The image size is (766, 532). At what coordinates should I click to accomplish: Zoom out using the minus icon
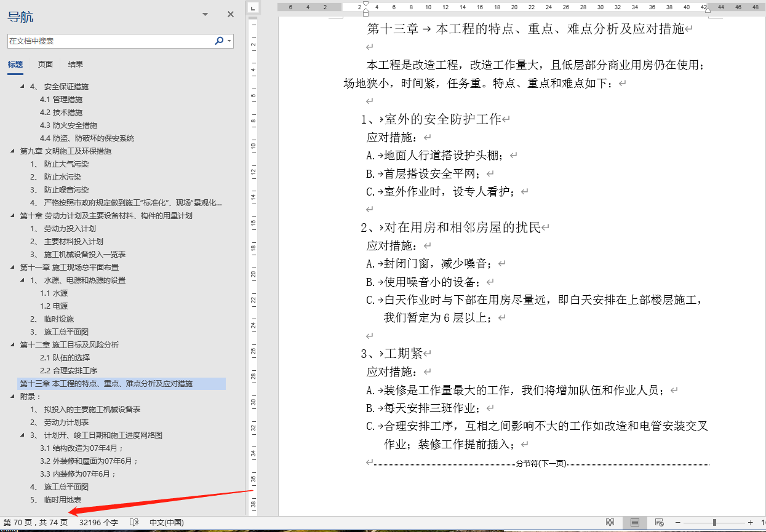click(x=677, y=523)
